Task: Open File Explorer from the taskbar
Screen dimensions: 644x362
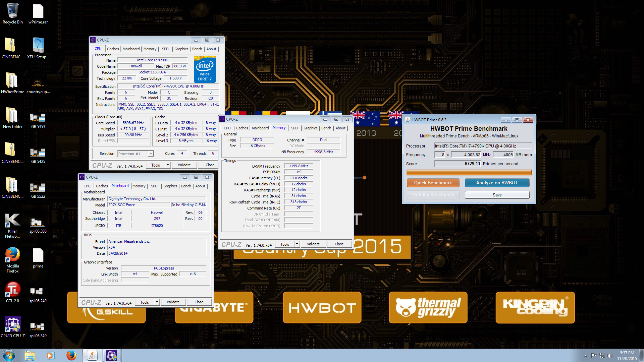Action: 30,355
